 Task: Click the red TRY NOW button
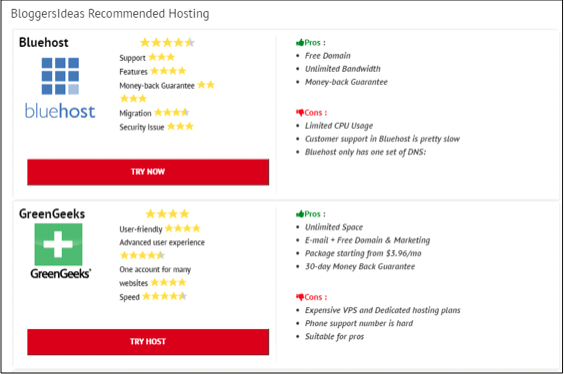coord(148,172)
